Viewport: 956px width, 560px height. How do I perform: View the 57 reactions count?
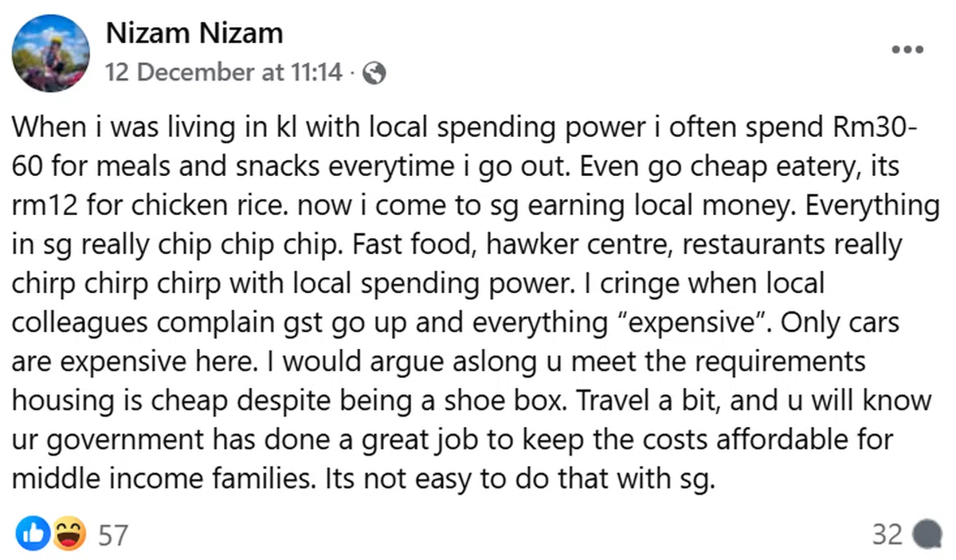pyautogui.click(x=112, y=535)
